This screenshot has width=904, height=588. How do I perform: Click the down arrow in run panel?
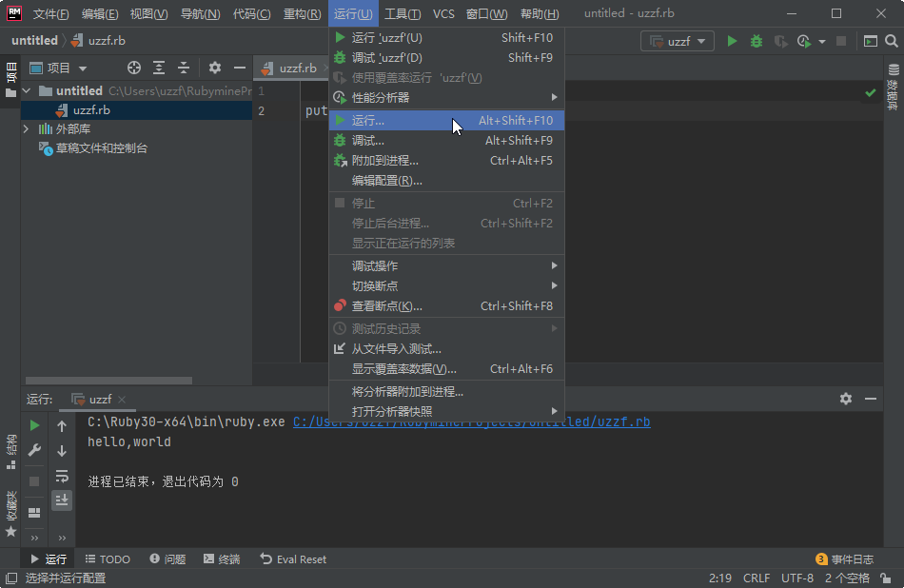point(62,450)
